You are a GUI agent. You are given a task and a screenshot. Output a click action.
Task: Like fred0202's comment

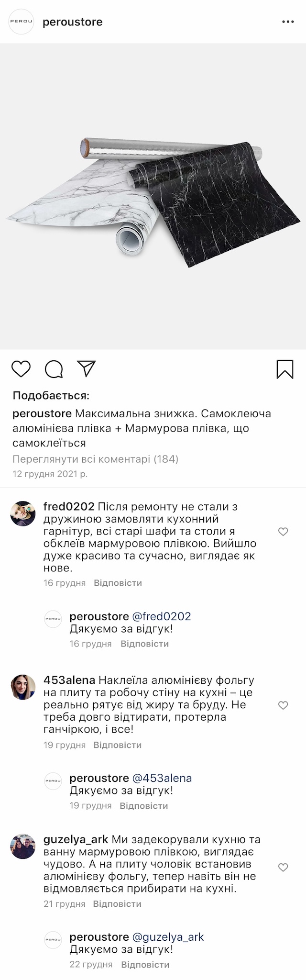[283, 532]
